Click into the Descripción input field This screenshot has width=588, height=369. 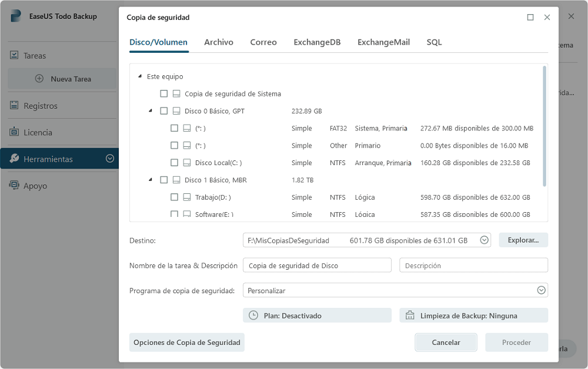click(x=473, y=266)
